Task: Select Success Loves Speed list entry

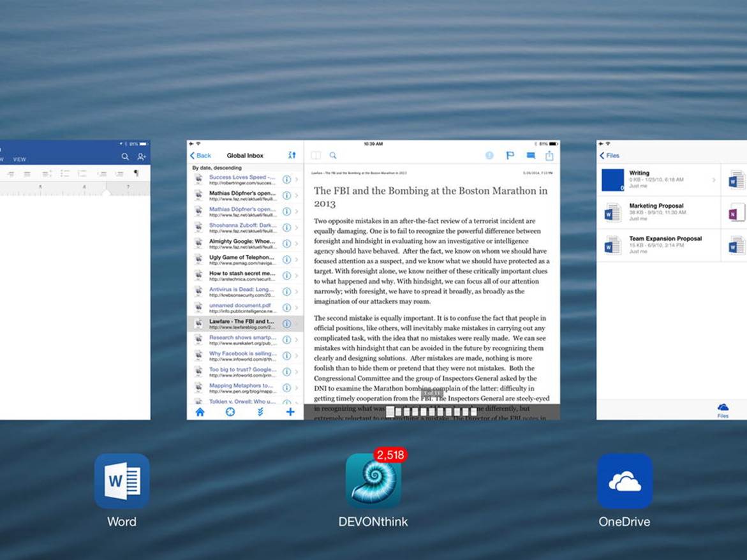Action: 245,179
